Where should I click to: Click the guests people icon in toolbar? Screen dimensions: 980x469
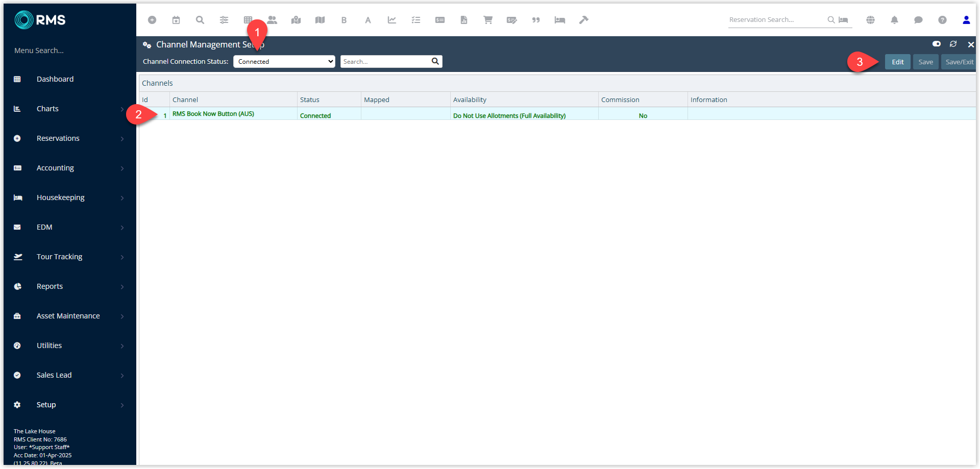(272, 20)
